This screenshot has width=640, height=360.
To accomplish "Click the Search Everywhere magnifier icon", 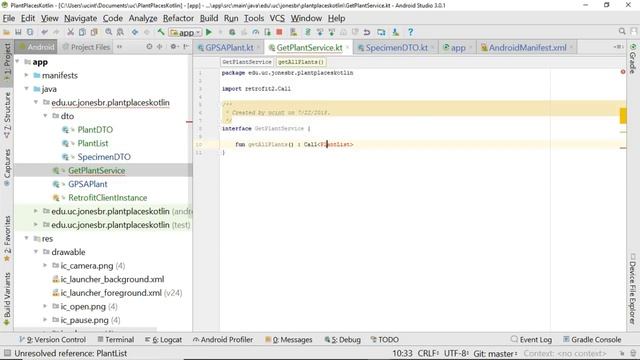I will click(x=622, y=31).
